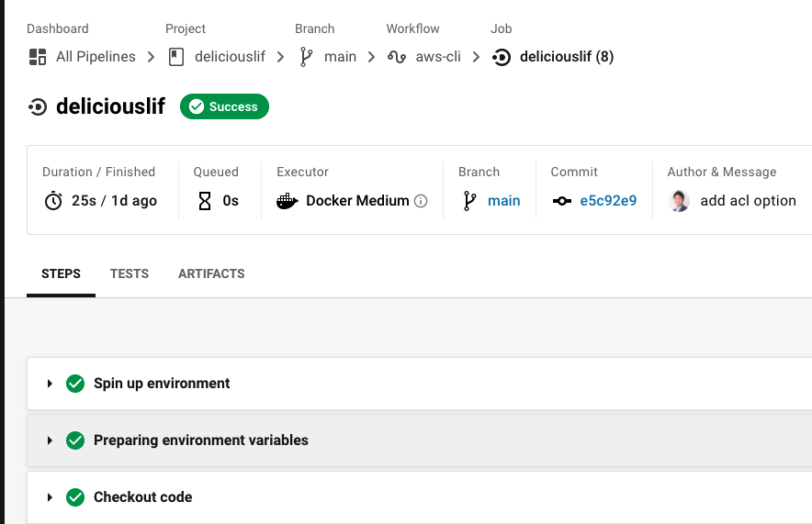Open commit e5c92e9 link
812x524 pixels.
[608, 201]
